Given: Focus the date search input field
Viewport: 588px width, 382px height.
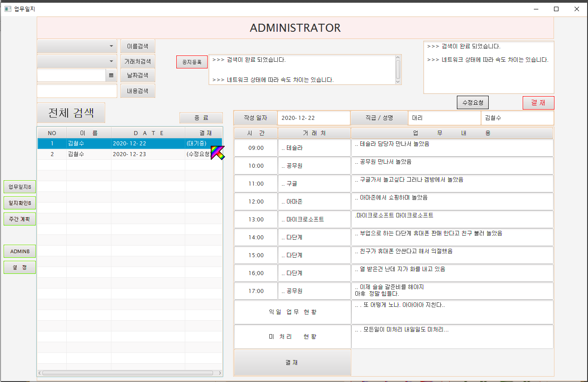Looking at the screenshot, I should tap(71, 76).
